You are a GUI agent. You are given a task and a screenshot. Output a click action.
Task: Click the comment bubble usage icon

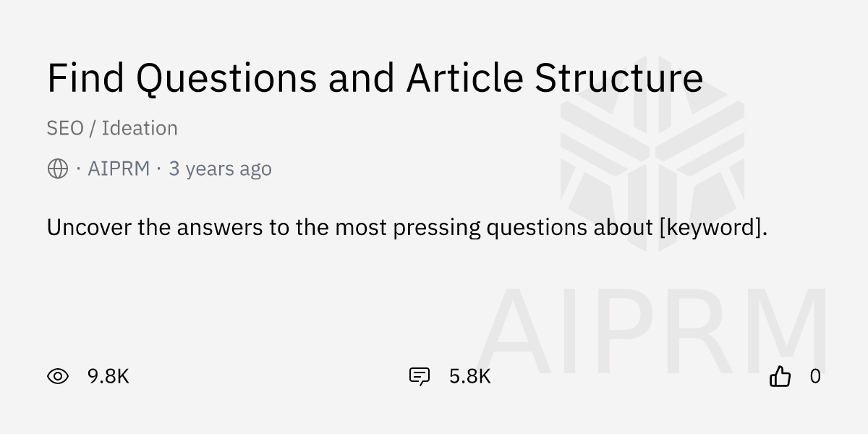coord(420,376)
